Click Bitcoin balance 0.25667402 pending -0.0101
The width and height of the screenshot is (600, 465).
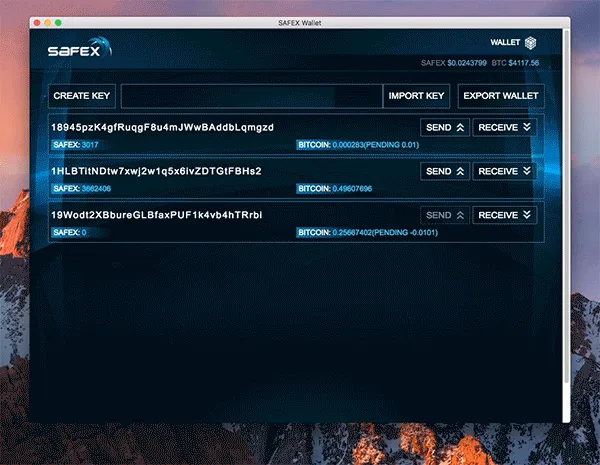coord(367,232)
